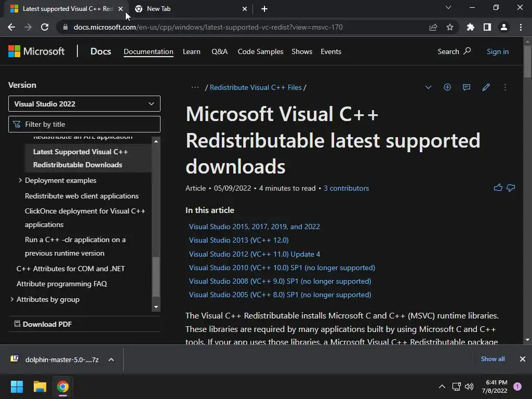Jump to Visual Studio 2005 SP1 section
The height and width of the screenshot is (399, 532).
[280, 295]
